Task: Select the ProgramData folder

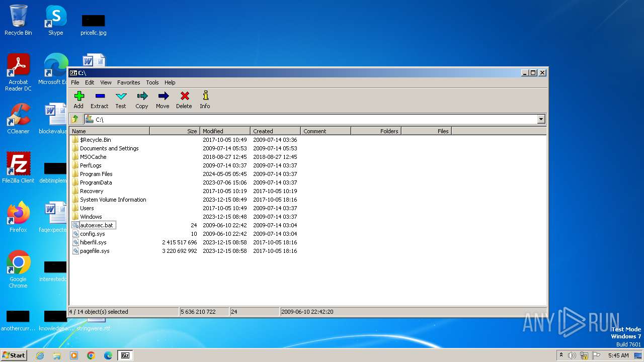Action: point(96,183)
